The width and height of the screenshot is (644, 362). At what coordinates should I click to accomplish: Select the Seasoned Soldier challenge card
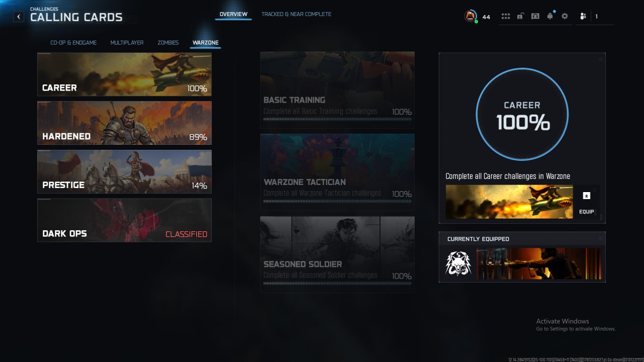point(337,254)
